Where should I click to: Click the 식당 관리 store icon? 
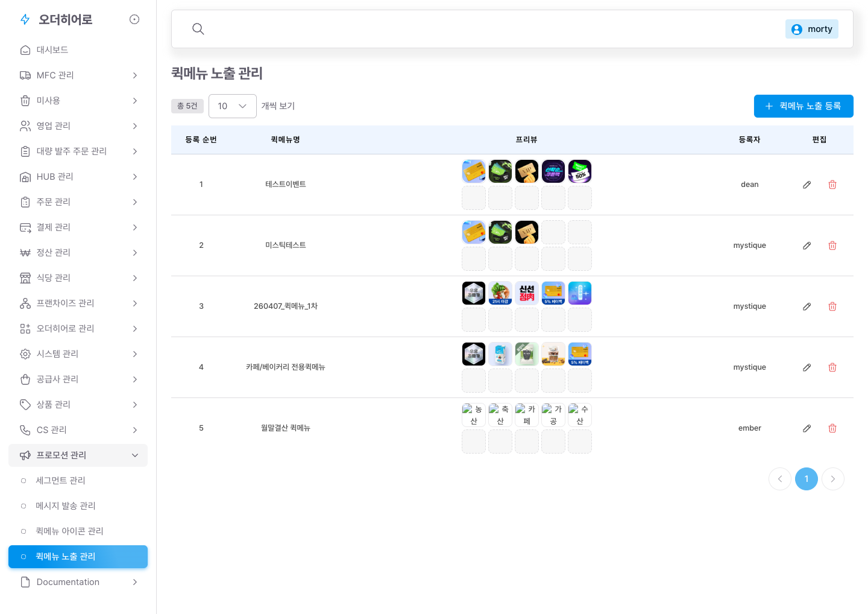(x=25, y=278)
